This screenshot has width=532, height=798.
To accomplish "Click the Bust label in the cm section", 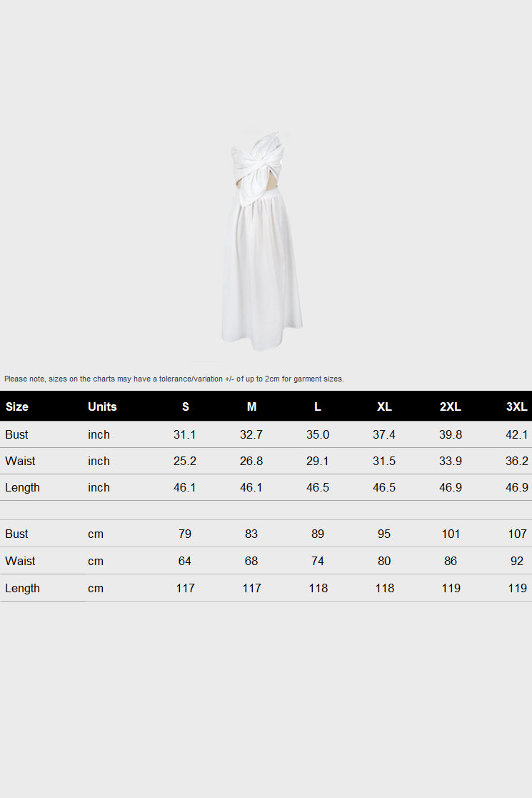I will pos(16,534).
